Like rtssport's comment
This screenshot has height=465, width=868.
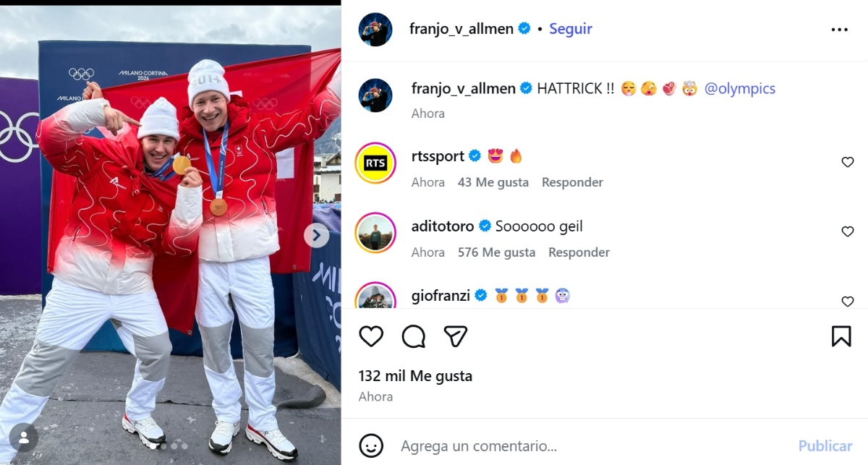[848, 162]
